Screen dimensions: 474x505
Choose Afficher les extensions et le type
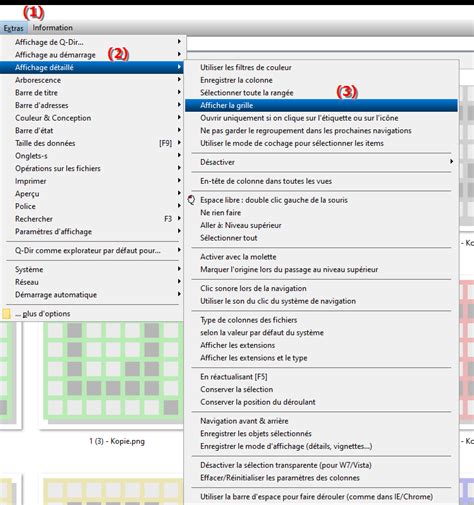(x=322, y=358)
